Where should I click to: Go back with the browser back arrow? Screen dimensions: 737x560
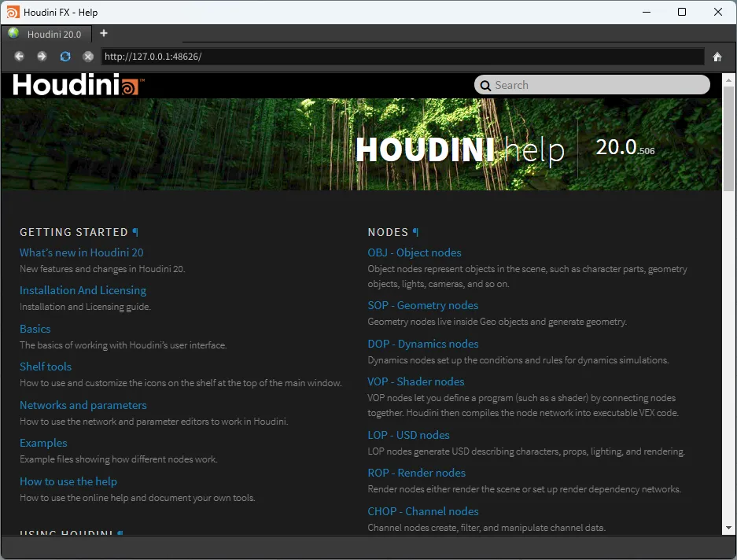(x=19, y=57)
